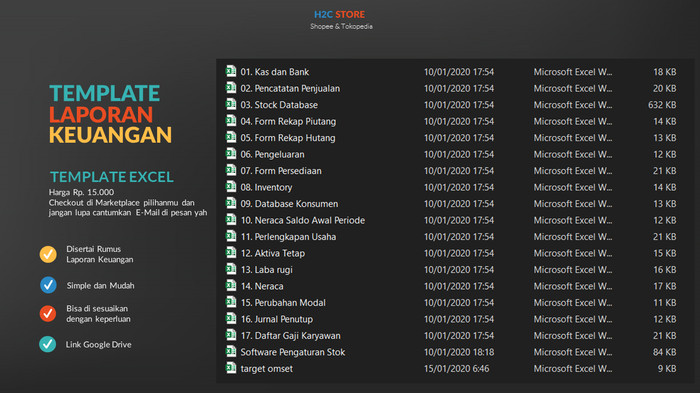Image resolution: width=700 pixels, height=393 pixels.
Task: Click the TEMPLATE EXCEL heading
Action: (112, 177)
